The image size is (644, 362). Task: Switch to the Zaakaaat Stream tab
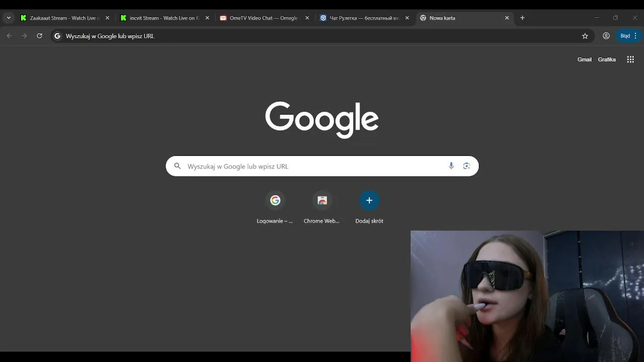coord(65,18)
